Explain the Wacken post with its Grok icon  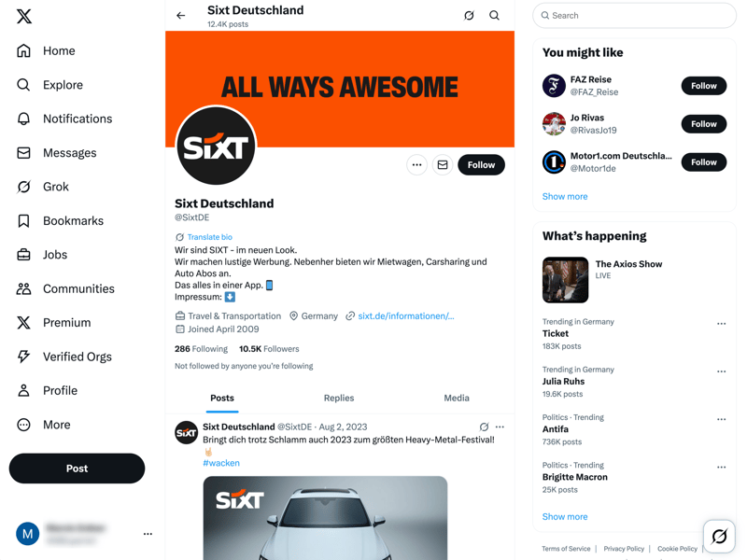[484, 427]
